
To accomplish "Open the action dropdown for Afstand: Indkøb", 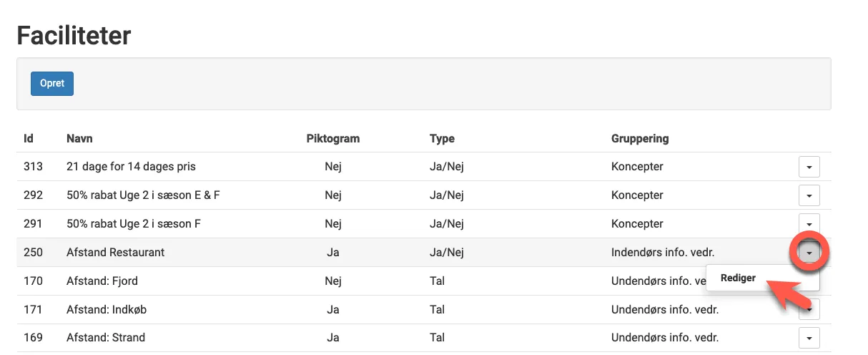I will click(809, 309).
